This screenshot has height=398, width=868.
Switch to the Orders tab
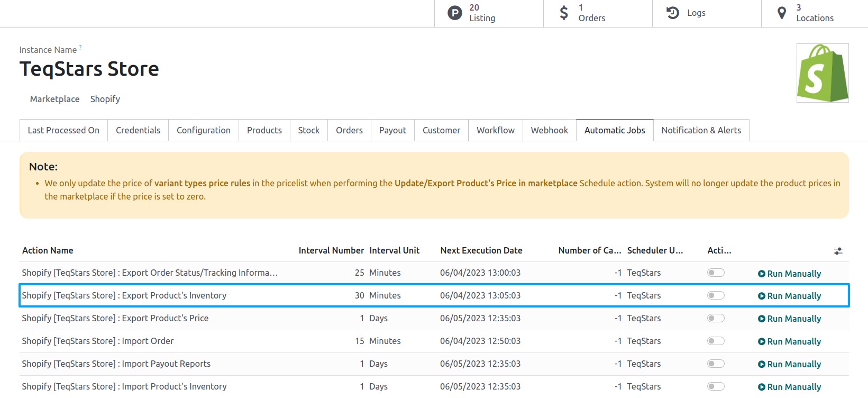pos(350,130)
